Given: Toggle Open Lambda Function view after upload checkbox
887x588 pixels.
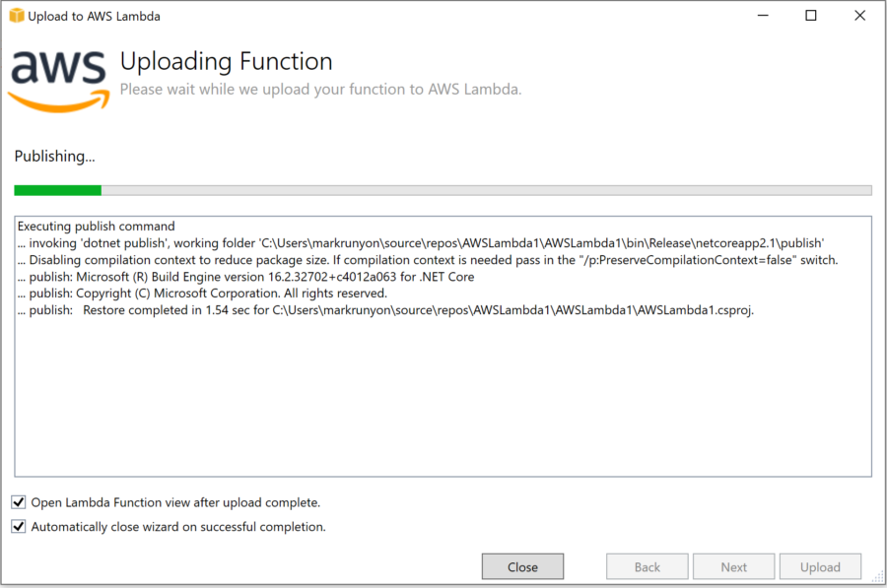Looking at the screenshot, I should point(19,502).
